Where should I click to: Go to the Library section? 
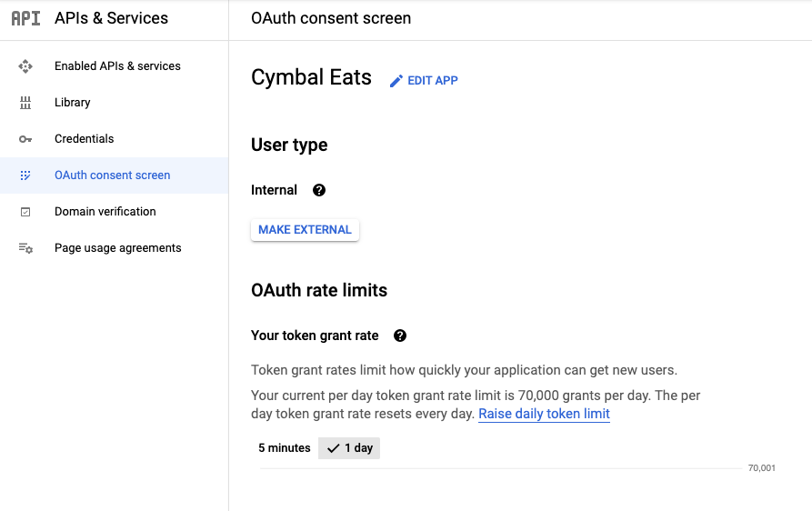(x=73, y=103)
